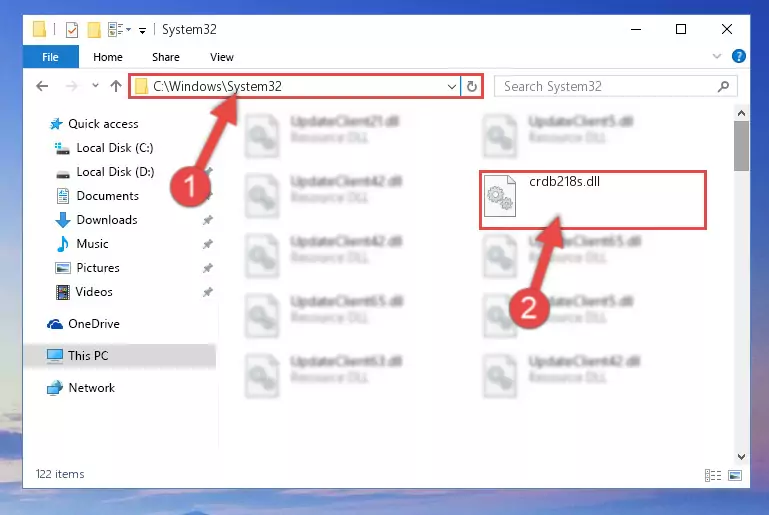Click the Network icon in sidebar
The width and height of the screenshot is (769, 515).
pyautogui.click(x=55, y=387)
